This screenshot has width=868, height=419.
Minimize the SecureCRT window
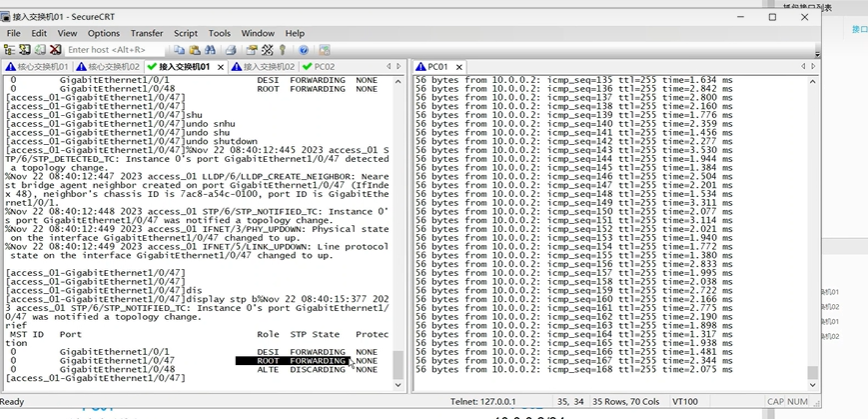pyautogui.click(x=740, y=17)
